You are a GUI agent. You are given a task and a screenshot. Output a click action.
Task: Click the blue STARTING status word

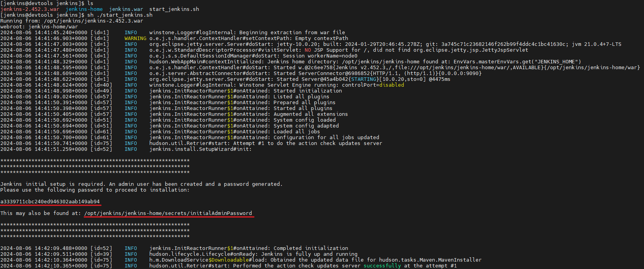click(364, 79)
